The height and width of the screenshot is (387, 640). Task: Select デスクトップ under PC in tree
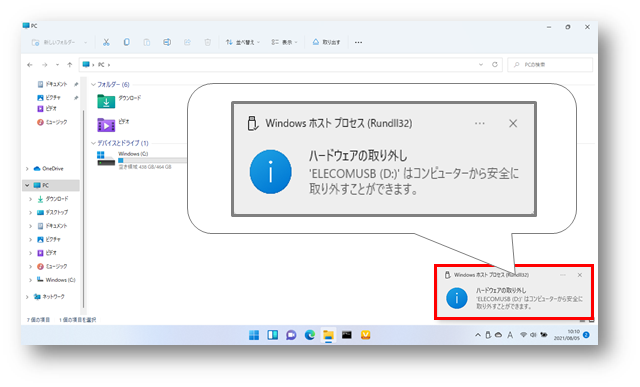52,213
